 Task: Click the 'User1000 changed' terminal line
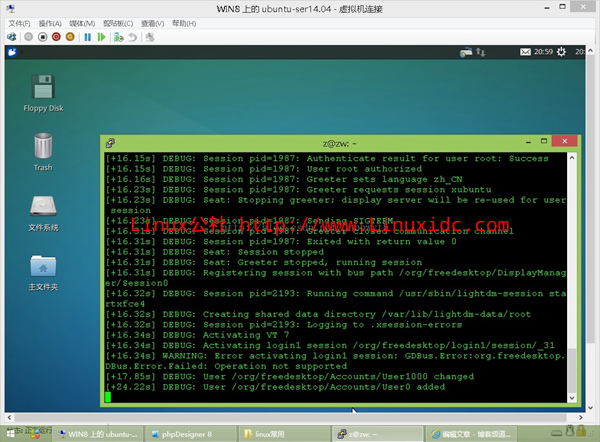290,377
